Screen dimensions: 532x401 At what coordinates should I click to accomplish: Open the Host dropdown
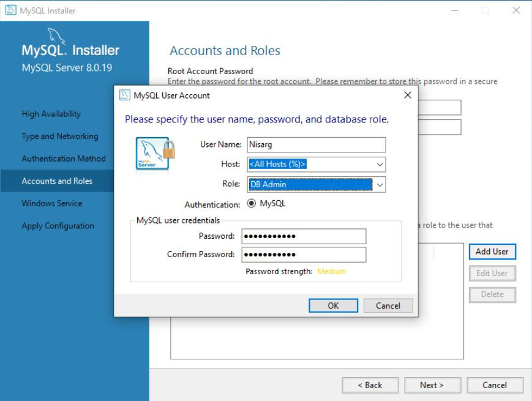[x=317, y=164]
